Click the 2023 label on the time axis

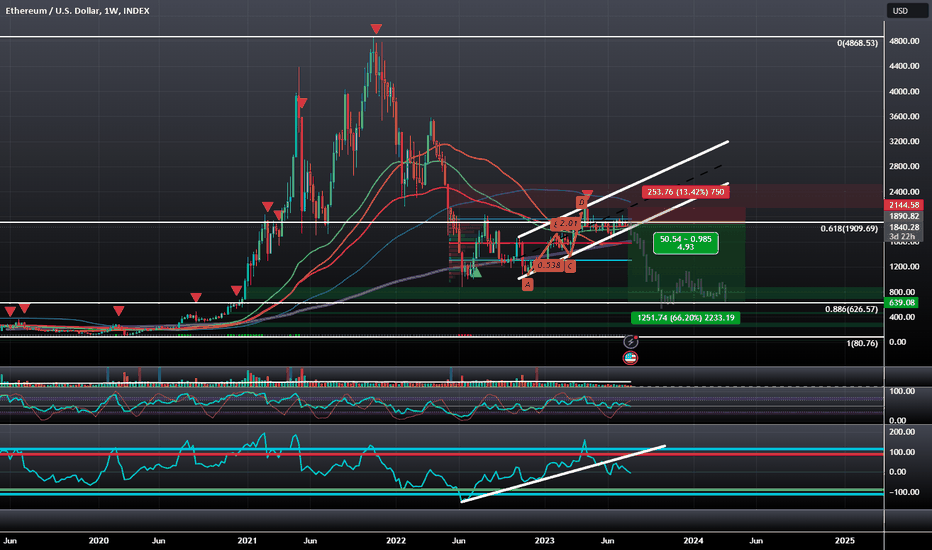tap(544, 540)
